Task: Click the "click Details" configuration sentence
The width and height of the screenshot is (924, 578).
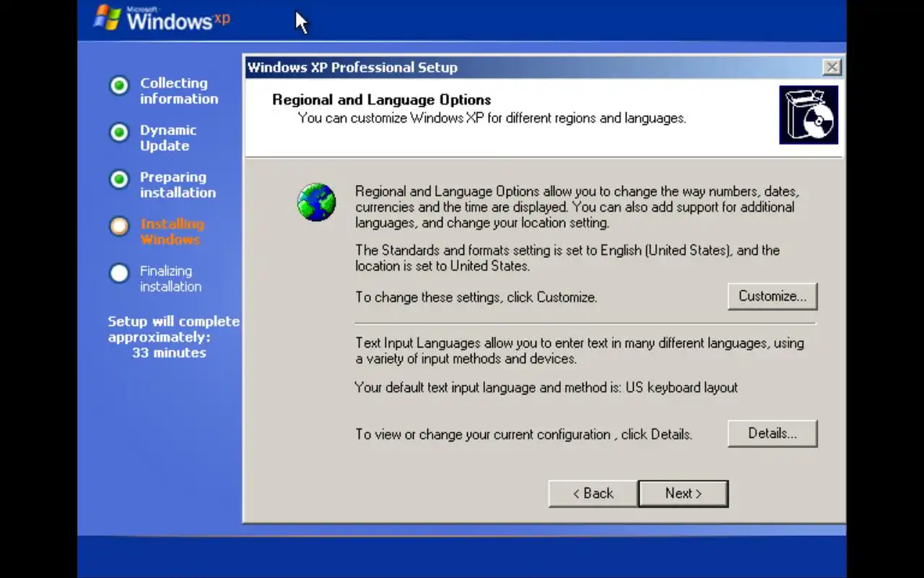Action: [x=523, y=434]
